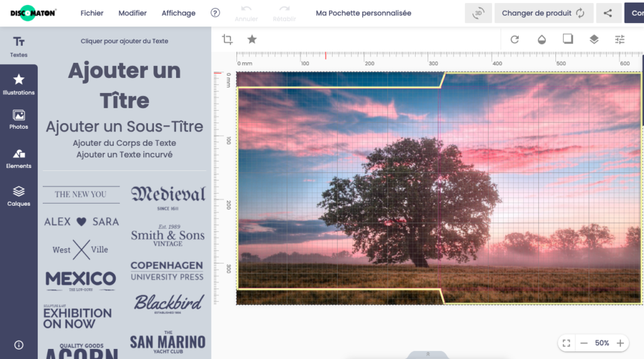
Task: Select the crop tool
Action: pos(227,40)
